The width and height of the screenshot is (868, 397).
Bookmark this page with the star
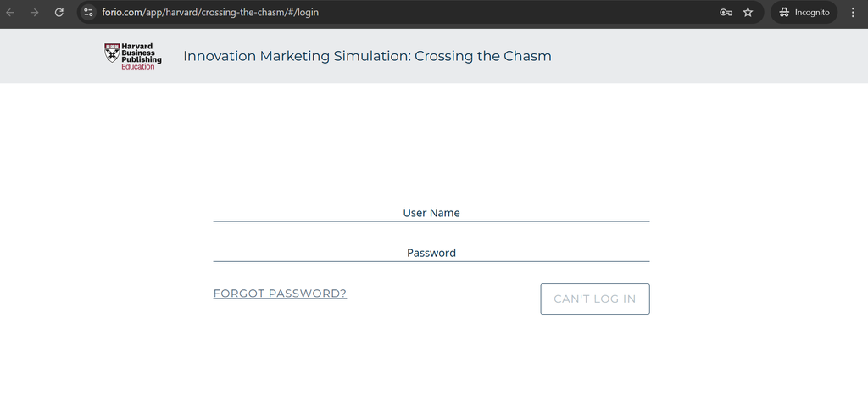tap(748, 13)
